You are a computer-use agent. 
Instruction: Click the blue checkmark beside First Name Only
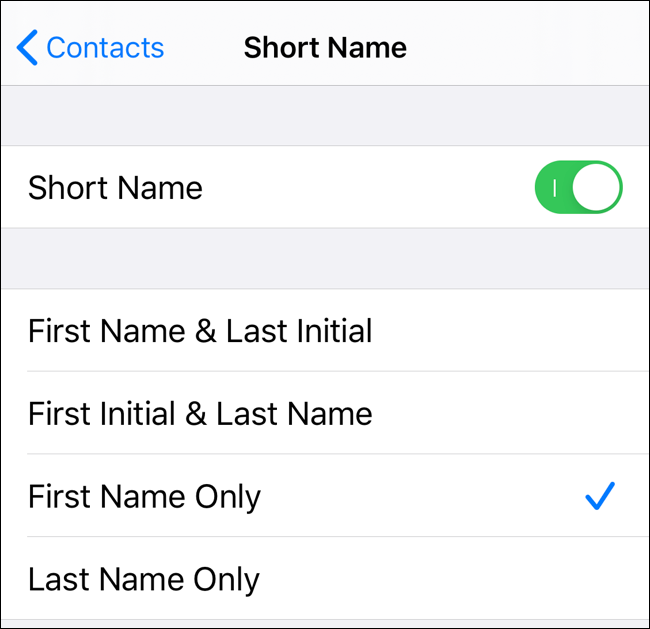pos(600,495)
